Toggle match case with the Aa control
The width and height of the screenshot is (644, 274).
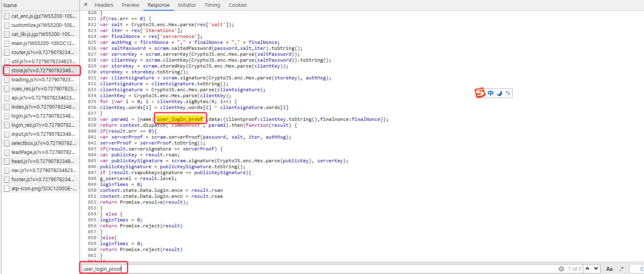(609, 269)
